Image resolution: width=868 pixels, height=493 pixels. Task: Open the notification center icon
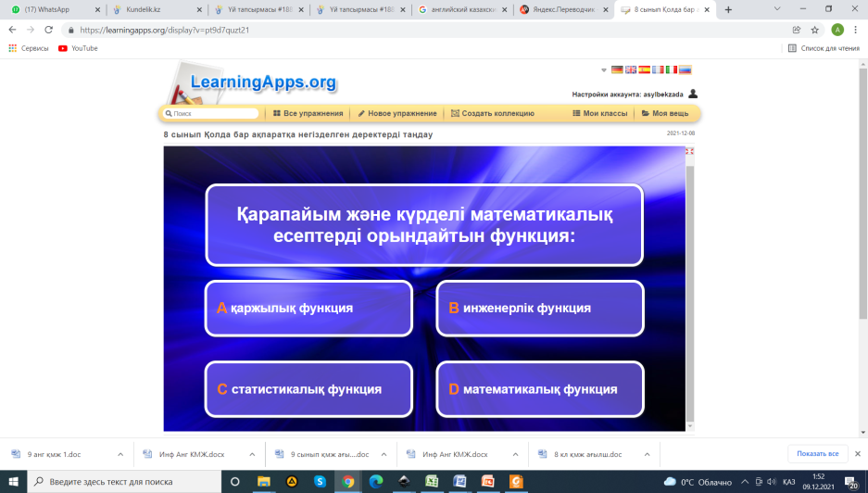coord(852,482)
